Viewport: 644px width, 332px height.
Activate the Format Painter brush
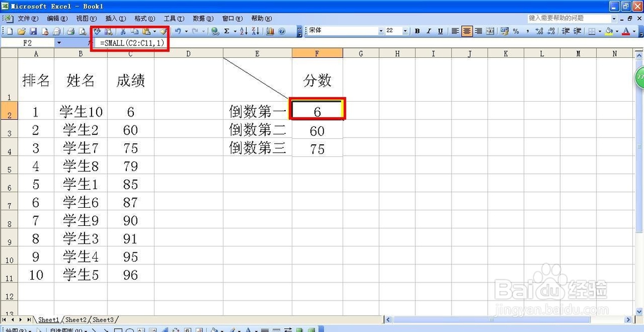point(164,31)
